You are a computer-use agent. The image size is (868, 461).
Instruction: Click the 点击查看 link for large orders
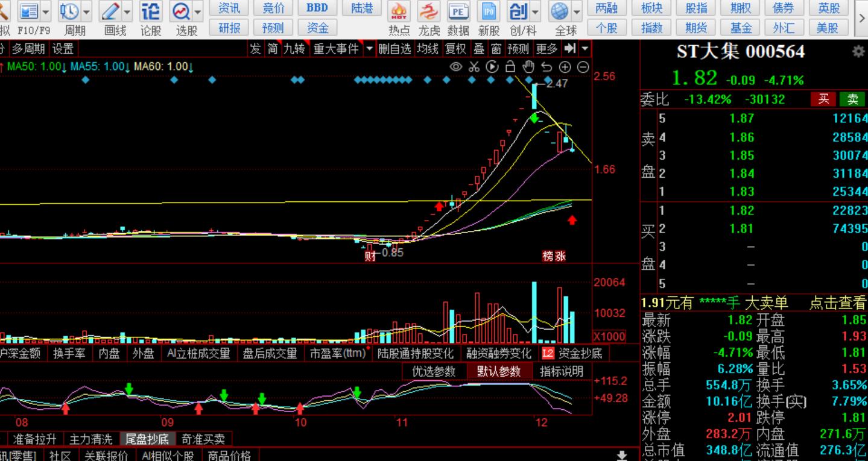coord(837,303)
